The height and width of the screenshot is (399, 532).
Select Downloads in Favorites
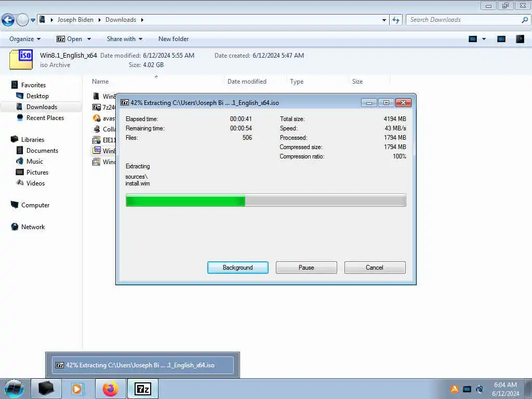[42, 107]
